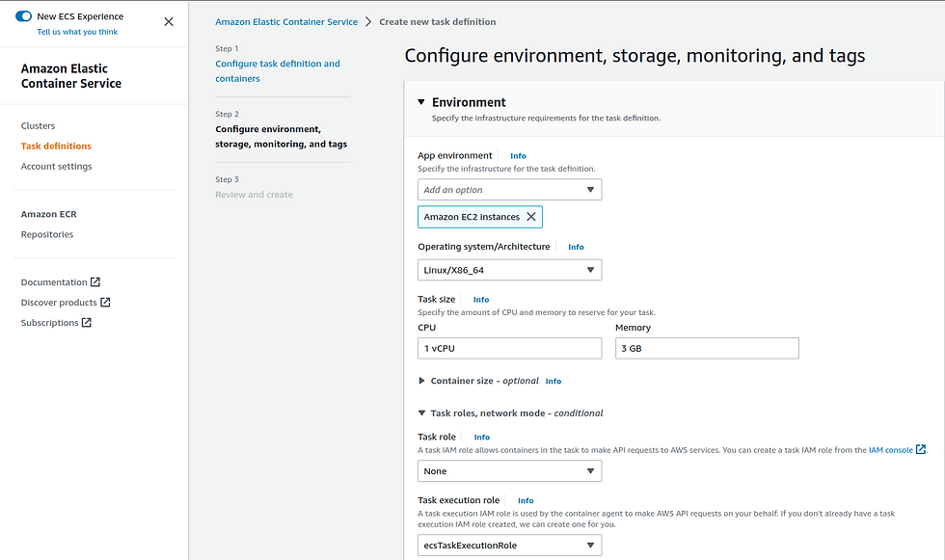Open the Task execution role Info link

(x=526, y=500)
